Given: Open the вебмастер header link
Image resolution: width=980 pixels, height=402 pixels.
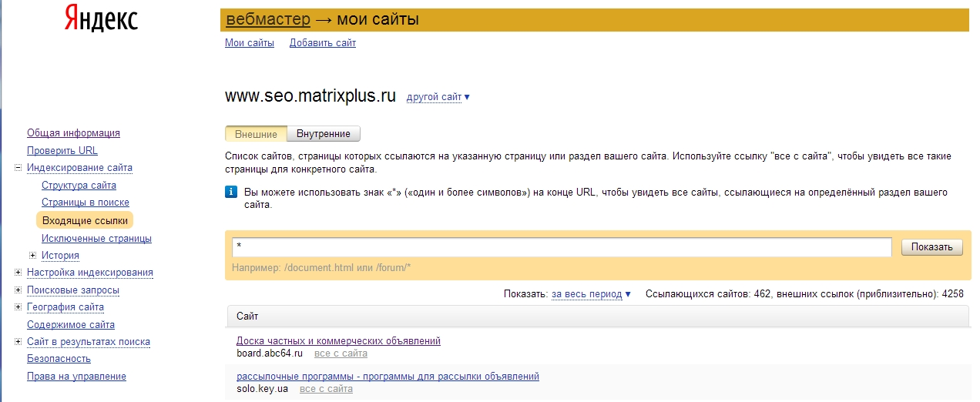Looking at the screenshot, I should click(x=268, y=19).
